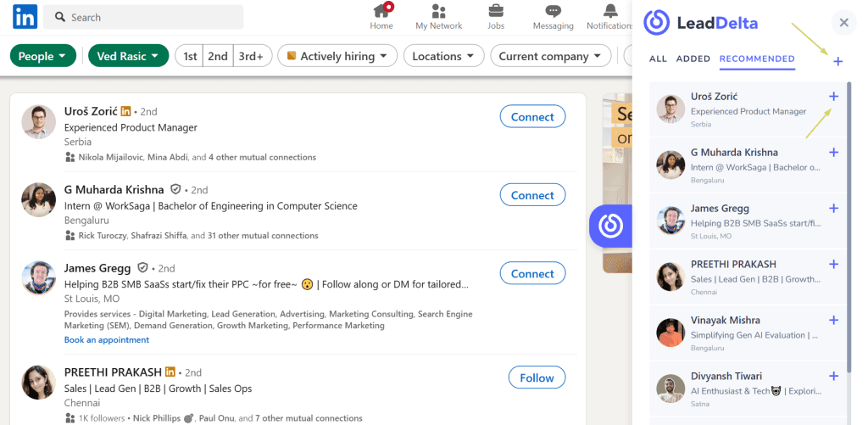Open G Muharda Krishna's 31 other mutual connections
The width and height of the screenshot is (868, 425).
[263, 236]
